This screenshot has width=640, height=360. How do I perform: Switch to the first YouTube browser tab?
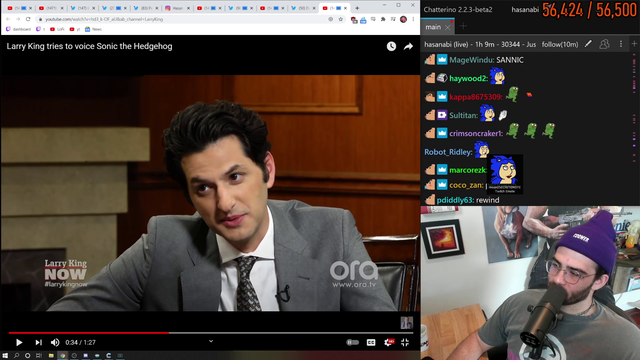point(19,8)
